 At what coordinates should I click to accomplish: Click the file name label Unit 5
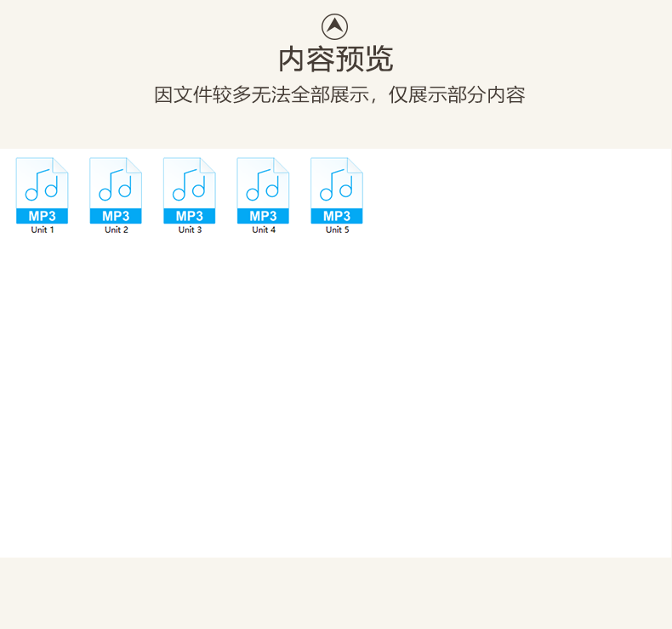point(338,230)
